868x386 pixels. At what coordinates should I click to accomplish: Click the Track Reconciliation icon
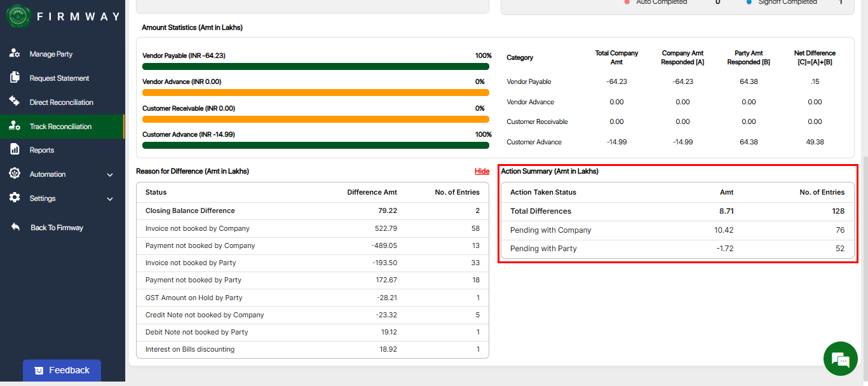(x=15, y=126)
